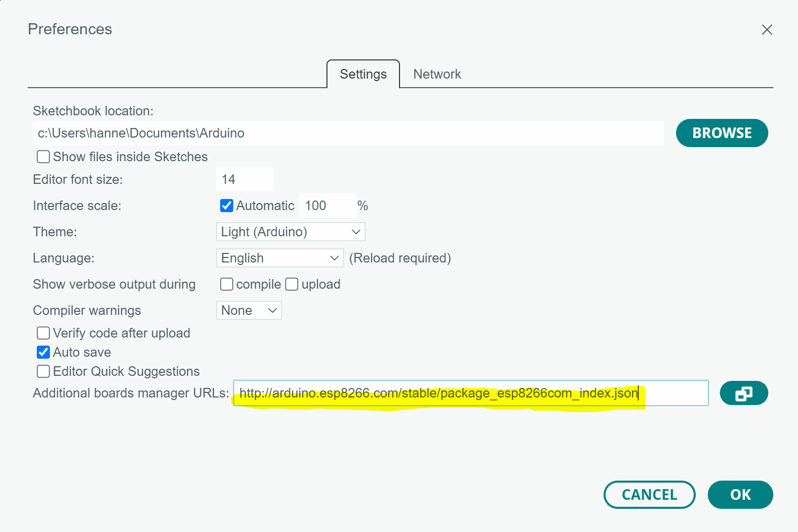The width and height of the screenshot is (798, 532).
Task: Confirm preferences with OK
Action: pyautogui.click(x=741, y=495)
